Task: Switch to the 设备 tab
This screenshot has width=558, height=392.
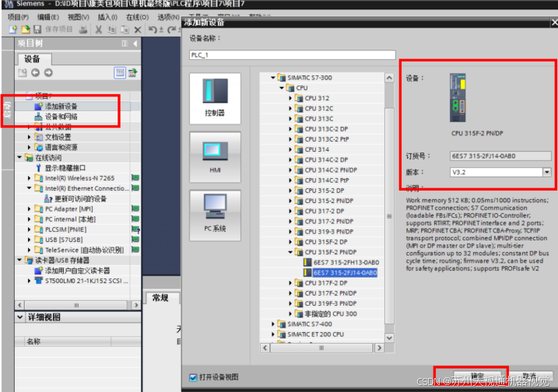Action: (33, 59)
